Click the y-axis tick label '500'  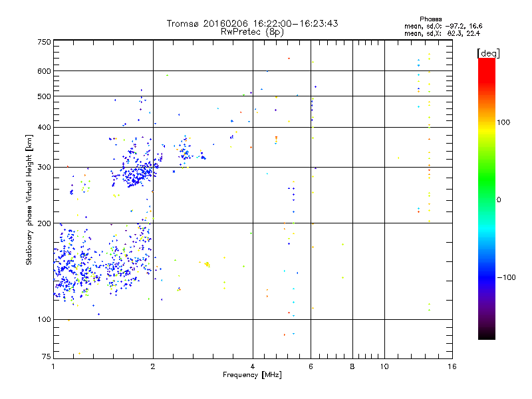coord(44,96)
